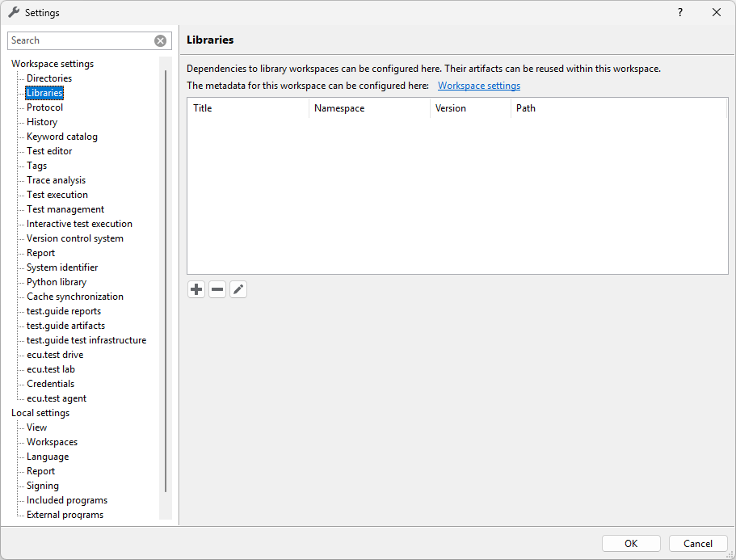Edit library entry using the pencil icon
This screenshot has height=560, width=736.
238,289
